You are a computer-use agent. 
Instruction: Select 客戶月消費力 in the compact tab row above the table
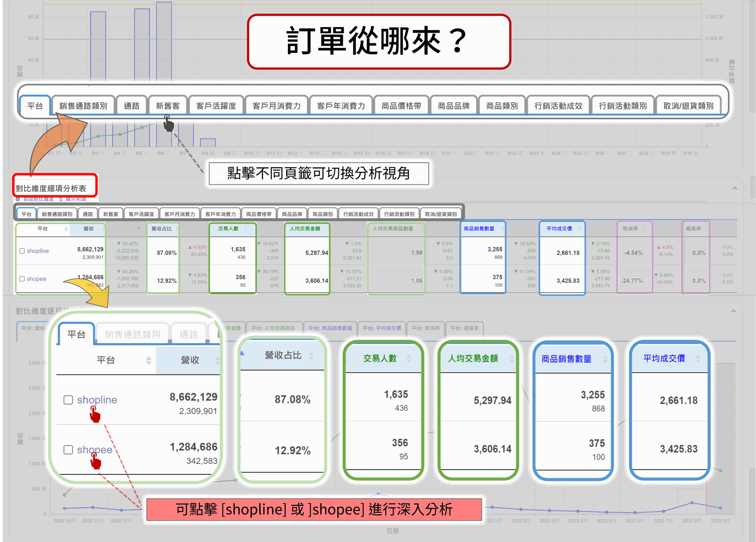(180, 214)
